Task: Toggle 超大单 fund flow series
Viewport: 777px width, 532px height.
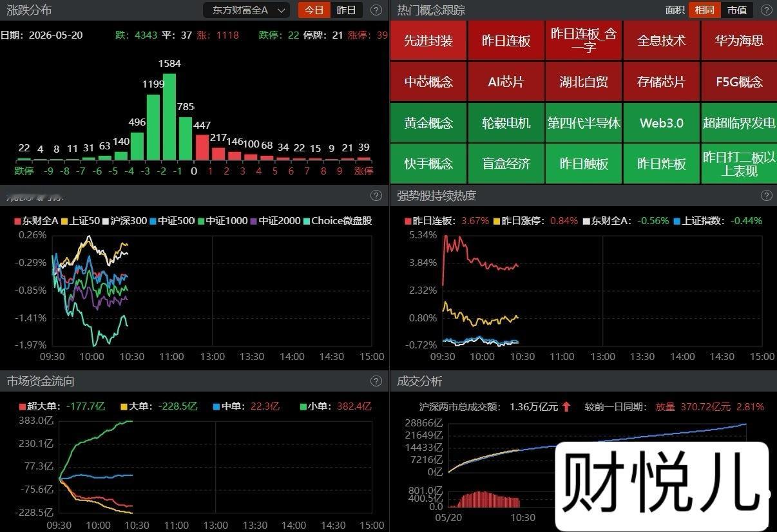Action: tap(62, 406)
